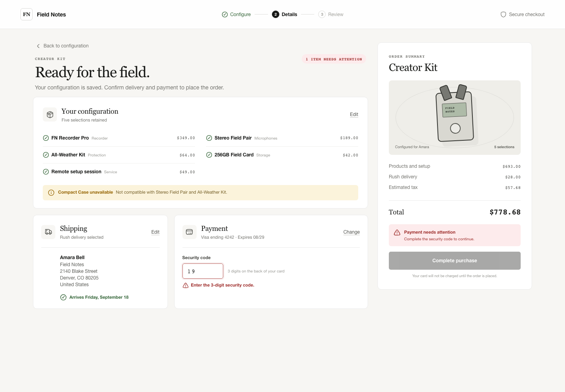Select the Details step

pyautogui.click(x=284, y=15)
